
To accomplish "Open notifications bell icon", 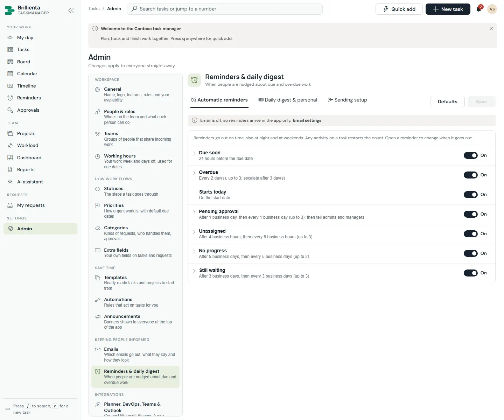I will (479, 9).
